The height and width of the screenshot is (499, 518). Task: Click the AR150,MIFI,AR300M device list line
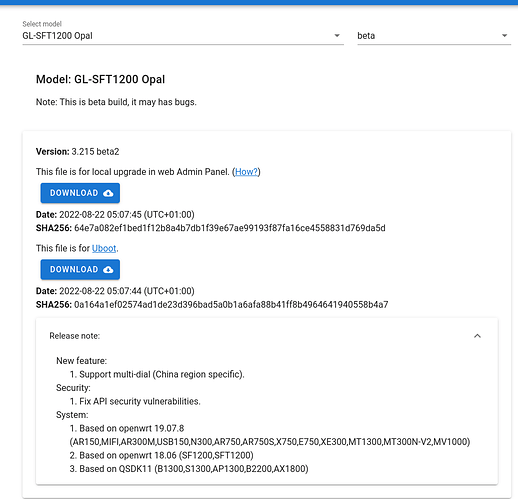coord(270,442)
